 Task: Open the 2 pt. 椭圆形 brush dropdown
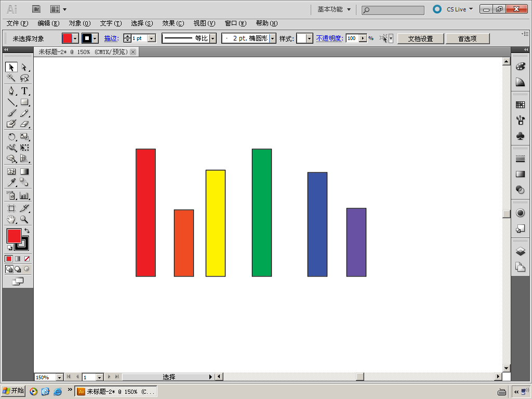[x=272, y=38]
